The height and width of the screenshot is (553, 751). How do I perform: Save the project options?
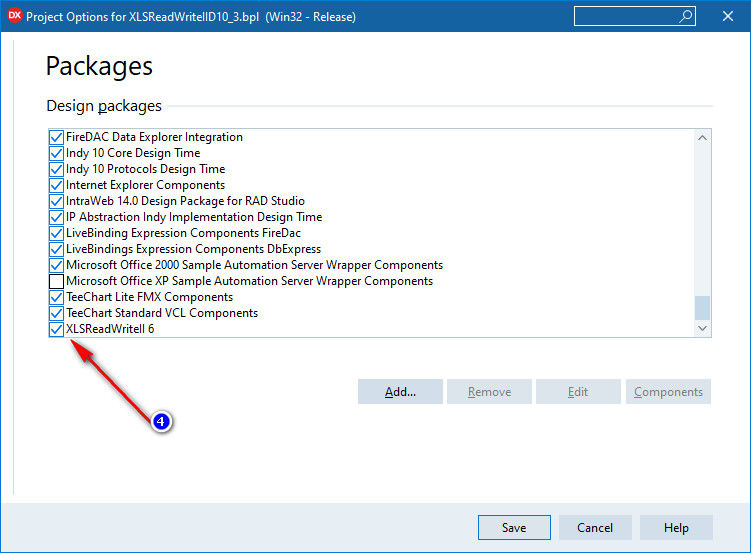(x=514, y=528)
